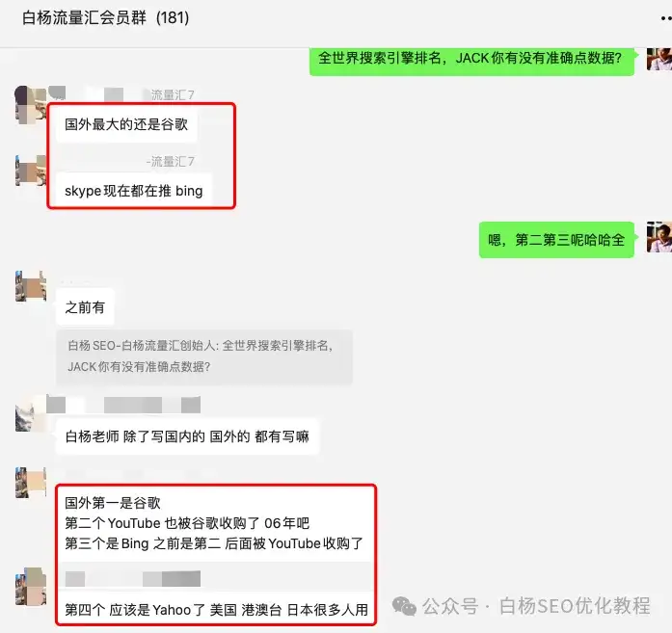Open the avatar next to the skype bing message
This screenshot has height=633, width=672.
(31, 171)
